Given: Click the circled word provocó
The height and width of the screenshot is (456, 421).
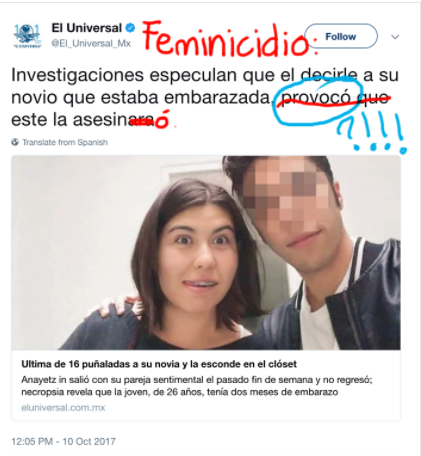Looking at the screenshot, I should (x=316, y=97).
